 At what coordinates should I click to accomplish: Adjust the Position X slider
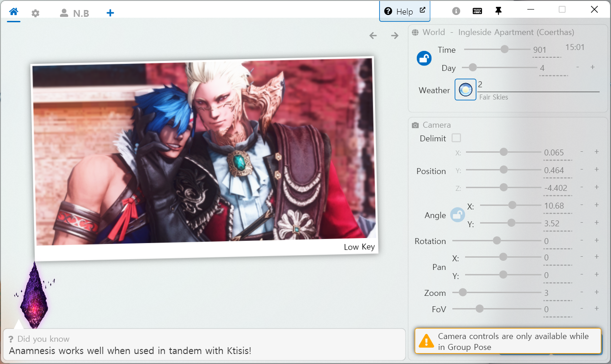pos(503,152)
